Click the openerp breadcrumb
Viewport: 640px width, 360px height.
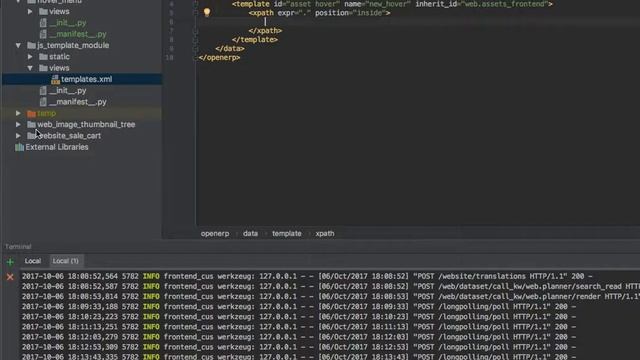tap(215, 233)
